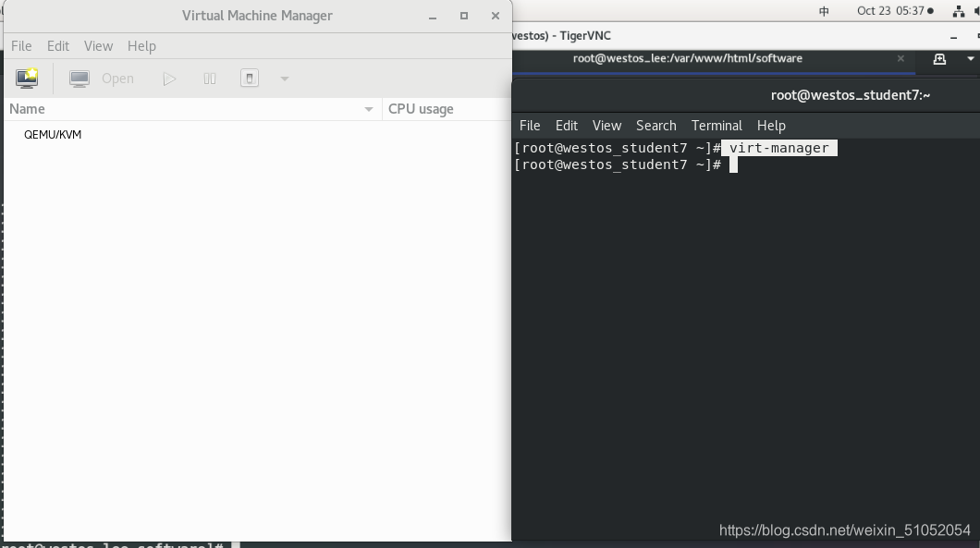
Task: Select the root@westos_lee software terminal tab
Action: (x=688, y=59)
